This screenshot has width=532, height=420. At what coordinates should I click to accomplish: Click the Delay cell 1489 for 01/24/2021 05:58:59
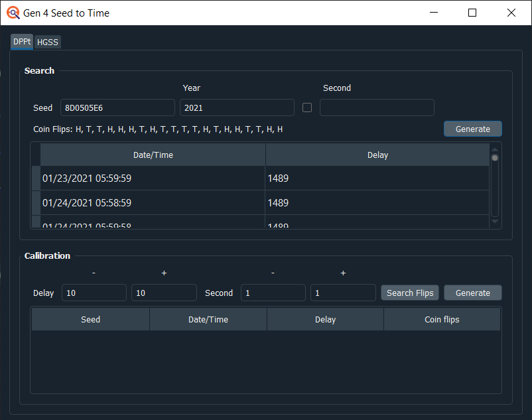tap(377, 202)
